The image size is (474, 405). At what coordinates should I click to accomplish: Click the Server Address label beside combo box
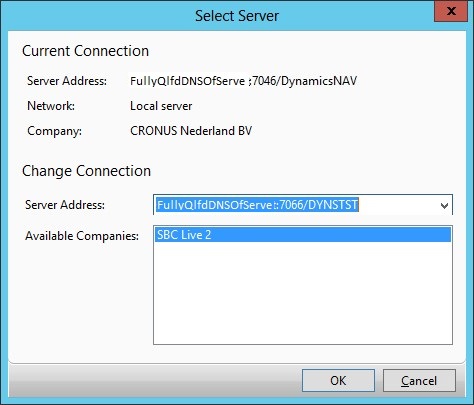tap(65, 205)
